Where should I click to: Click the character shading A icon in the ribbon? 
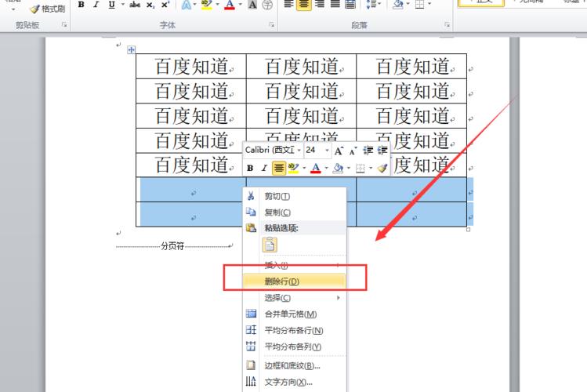(x=252, y=5)
